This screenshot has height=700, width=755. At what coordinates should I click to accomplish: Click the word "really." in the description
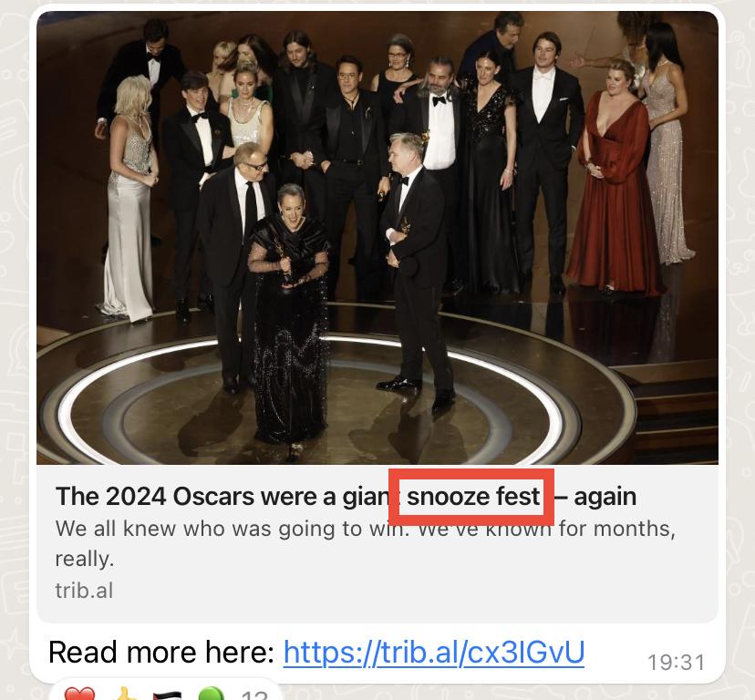[x=84, y=560]
